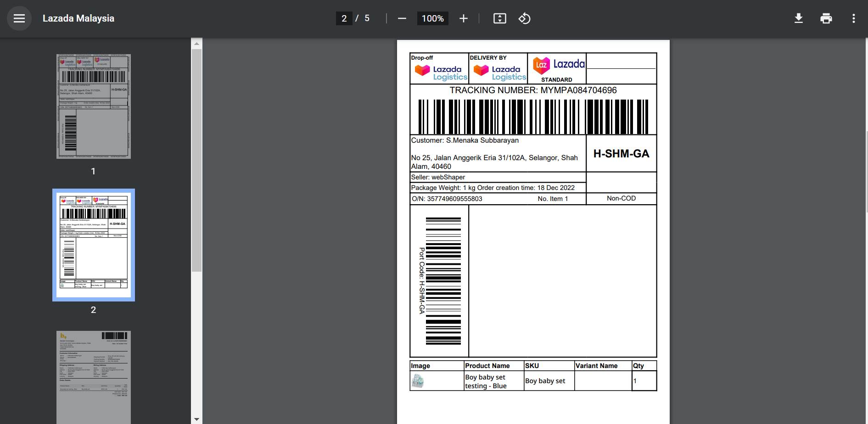Download the PDF with the download icon
The height and width of the screenshot is (424, 868).
(x=799, y=18)
